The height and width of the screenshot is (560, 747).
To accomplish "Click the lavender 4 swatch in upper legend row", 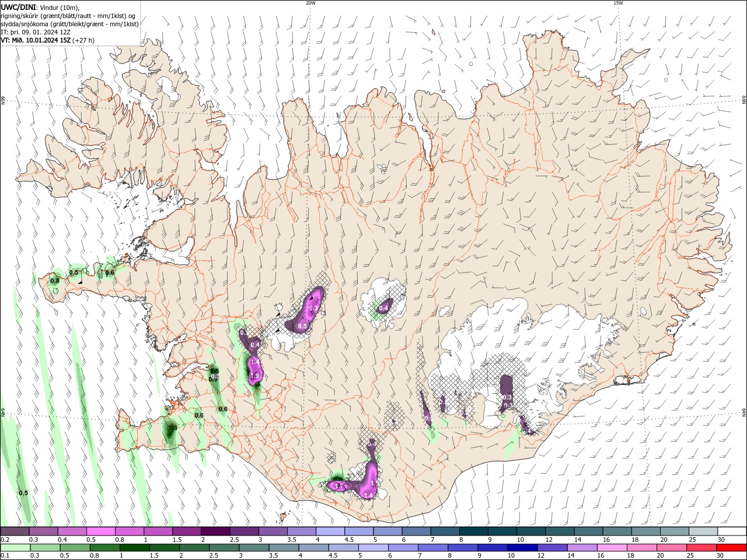I will tap(330, 531).
